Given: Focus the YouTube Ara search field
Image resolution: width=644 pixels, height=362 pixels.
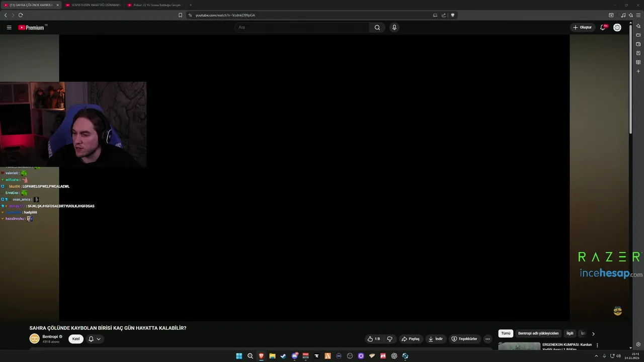Looking at the screenshot, I should tap(302, 28).
